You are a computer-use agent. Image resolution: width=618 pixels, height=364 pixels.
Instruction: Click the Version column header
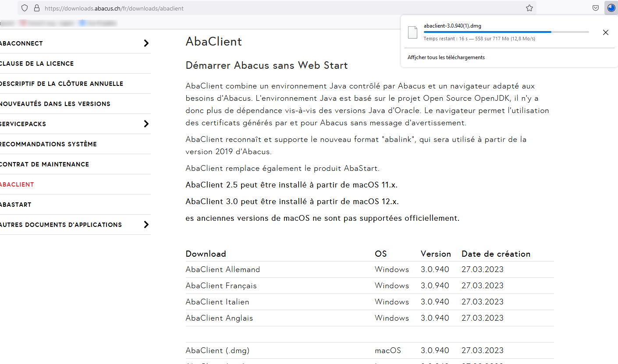436,254
